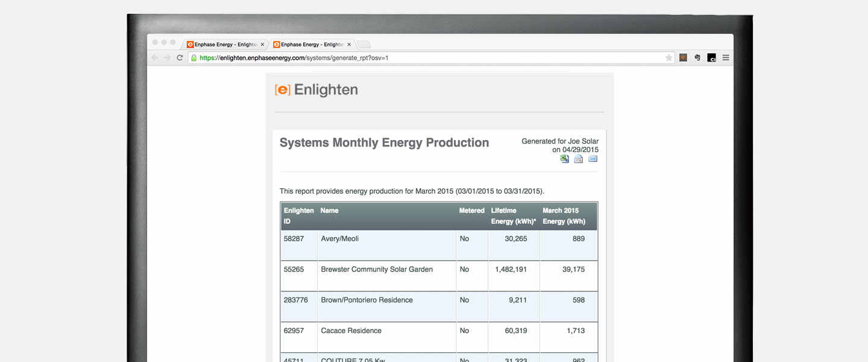Close the second Enphase Energy tab
The height and width of the screenshot is (362, 868).
point(349,44)
